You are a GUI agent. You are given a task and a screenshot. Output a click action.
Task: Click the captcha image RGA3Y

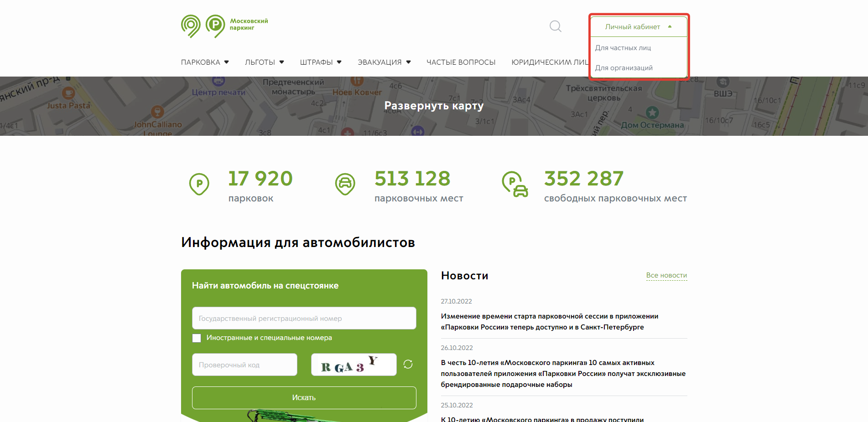tap(353, 365)
